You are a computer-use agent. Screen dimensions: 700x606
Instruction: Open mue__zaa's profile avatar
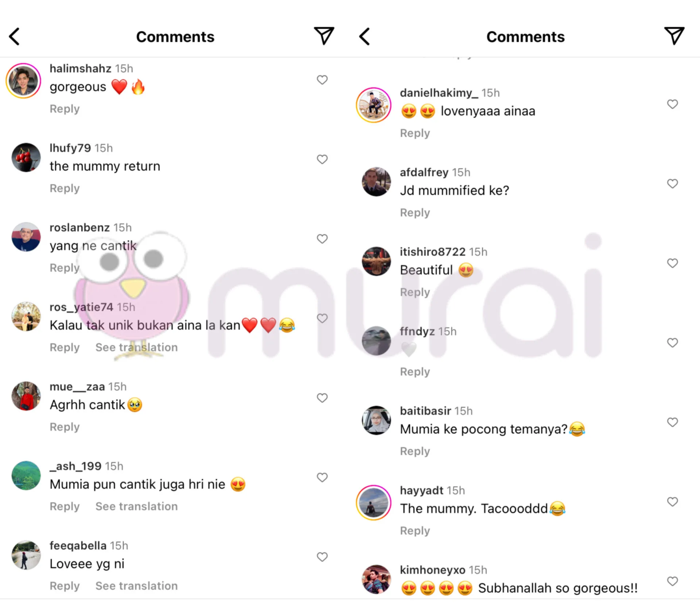[x=26, y=396]
